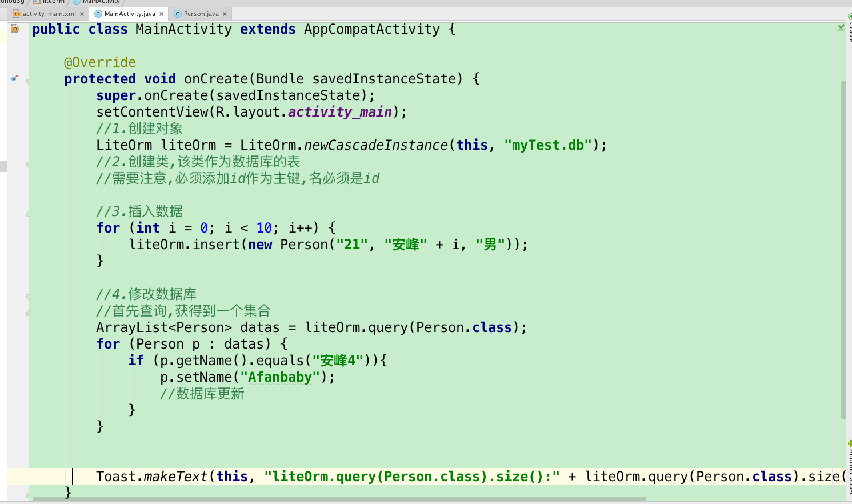The image size is (852, 504).
Task: Click the "myTest.db" string literal
Action: [548, 145]
